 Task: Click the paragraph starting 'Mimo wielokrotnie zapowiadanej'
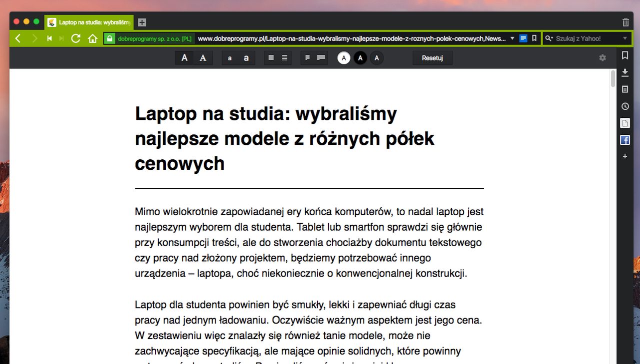309,243
